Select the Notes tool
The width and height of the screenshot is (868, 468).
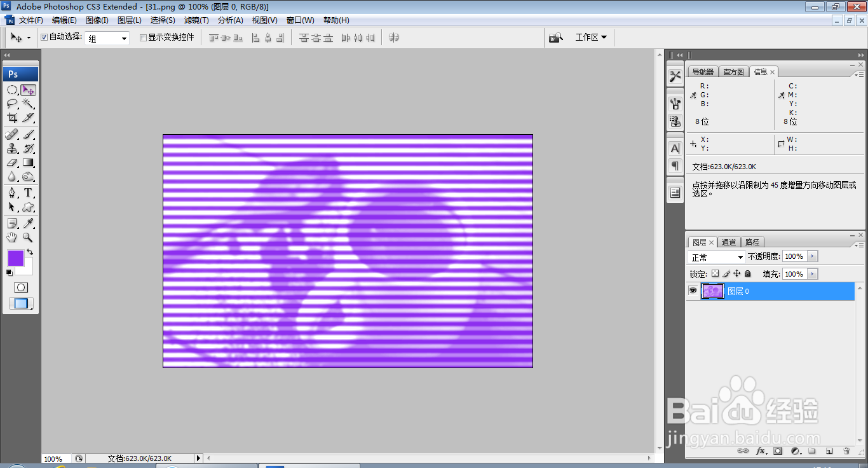[12, 224]
